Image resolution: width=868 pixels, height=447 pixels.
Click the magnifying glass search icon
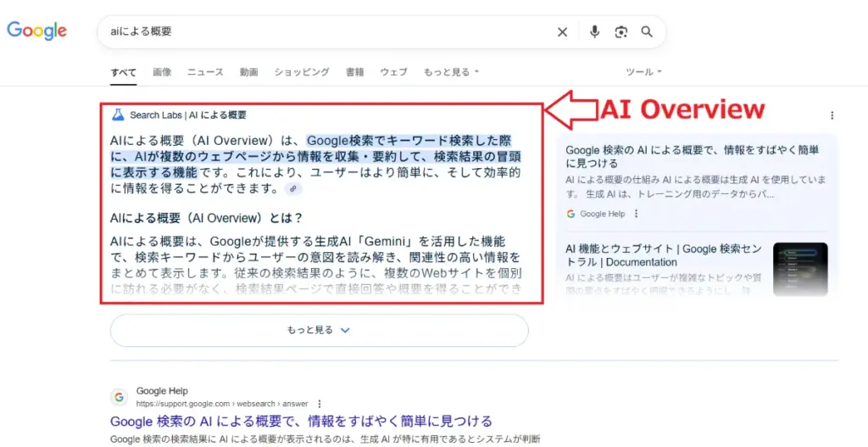647,32
